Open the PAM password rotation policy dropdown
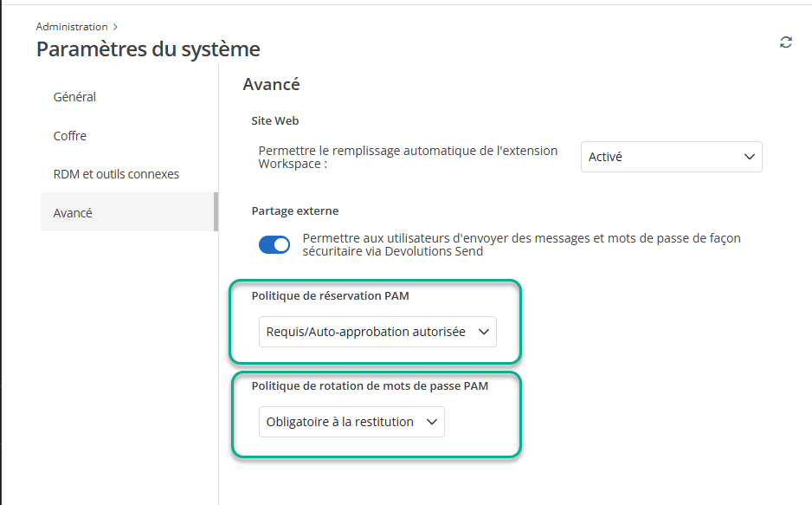812x505 pixels. pos(351,422)
